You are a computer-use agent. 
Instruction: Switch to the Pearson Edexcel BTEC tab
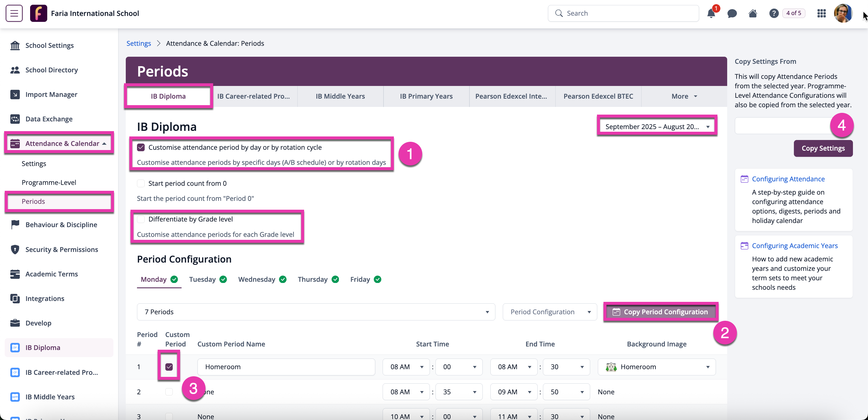click(x=598, y=96)
